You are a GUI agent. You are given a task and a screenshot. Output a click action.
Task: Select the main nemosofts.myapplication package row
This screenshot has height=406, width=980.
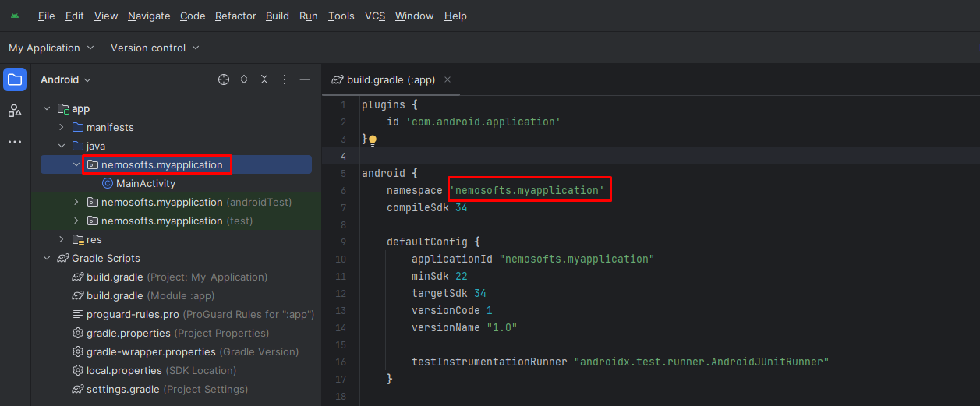pyautogui.click(x=176, y=164)
